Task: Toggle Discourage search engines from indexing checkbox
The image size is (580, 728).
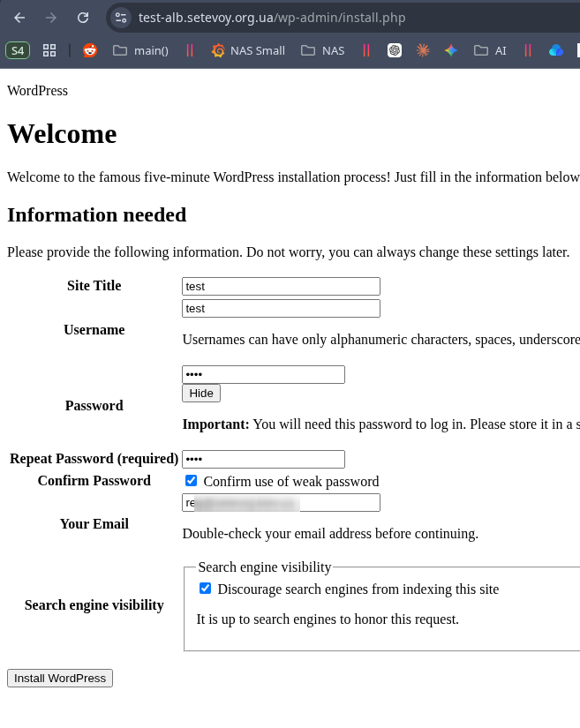Action: [206, 589]
